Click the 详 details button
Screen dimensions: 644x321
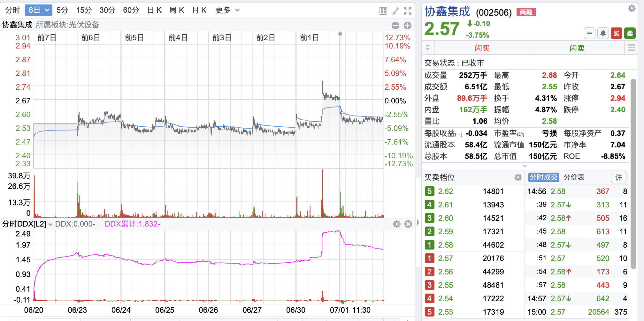pos(619,177)
